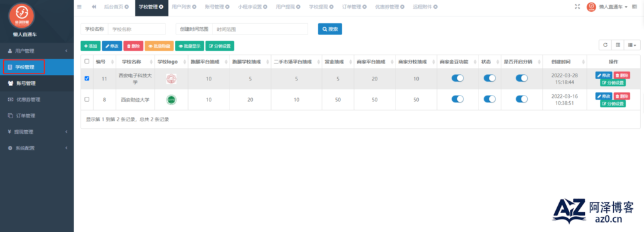Open 账号管理 in the sidebar
Image resolution: width=644 pixels, height=232 pixels.
(x=37, y=84)
